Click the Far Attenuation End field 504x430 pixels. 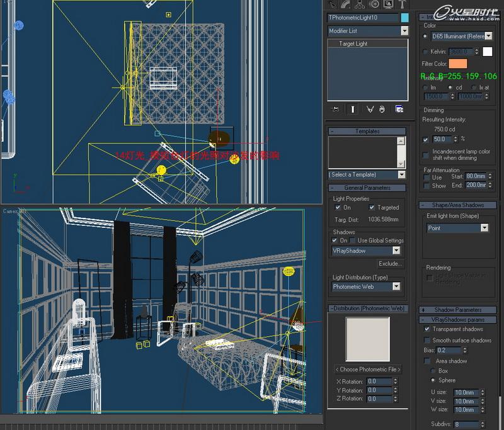[x=476, y=185]
